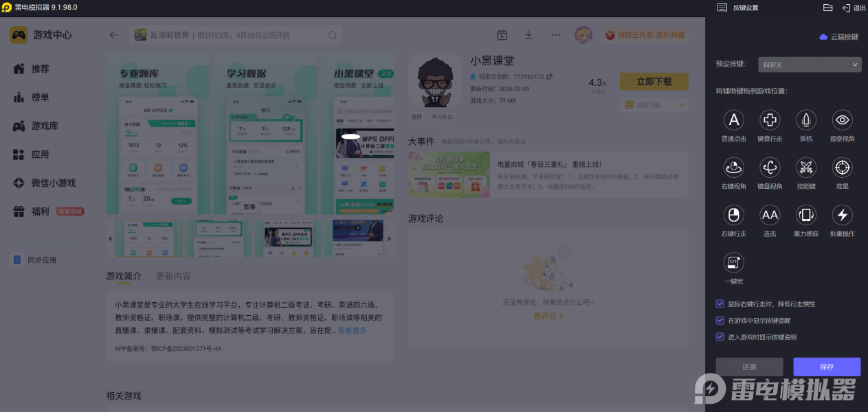Select the 准星 crosshair icon
The height and width of the screenshot is (412, 868).
[842, 168]
